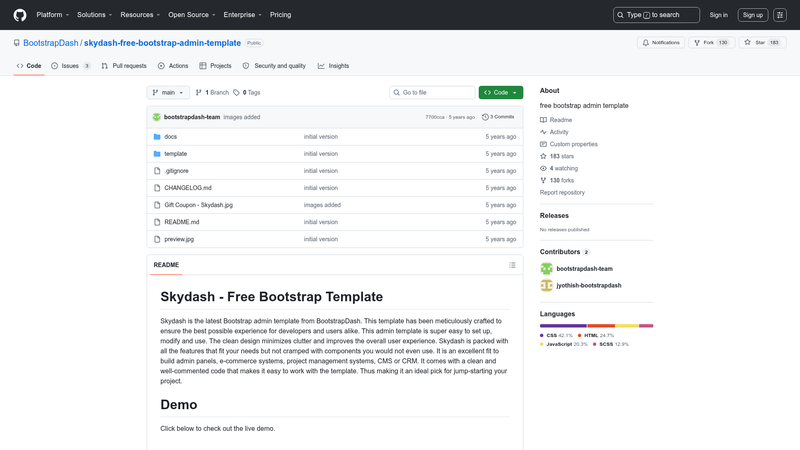Switch to the Actions tab
800x450 pixels.
click(173, 66)
